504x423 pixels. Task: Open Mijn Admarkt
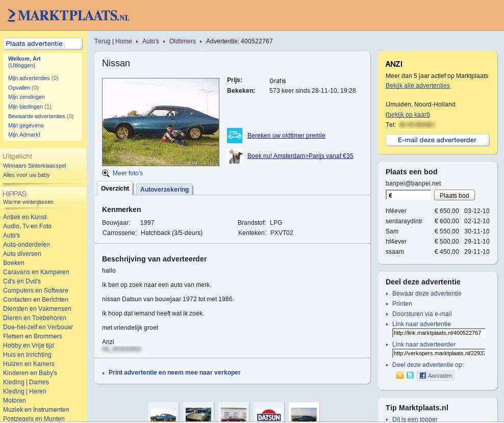tap(24, 135)
